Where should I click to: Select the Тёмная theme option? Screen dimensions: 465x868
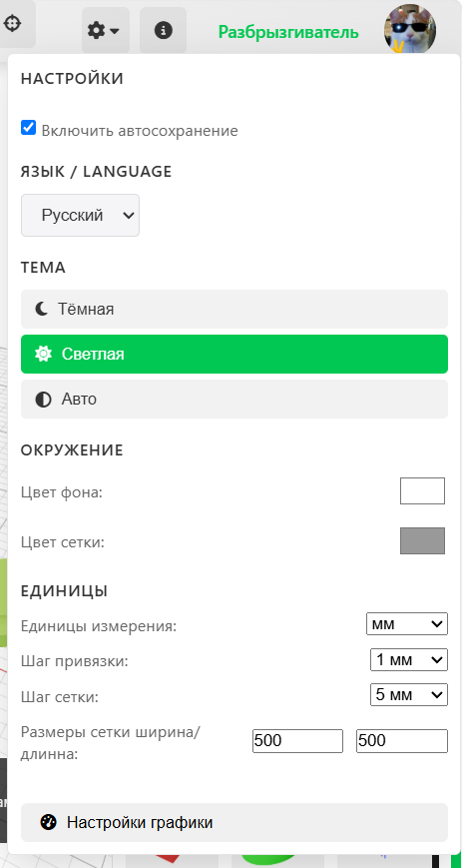point(234,309)
